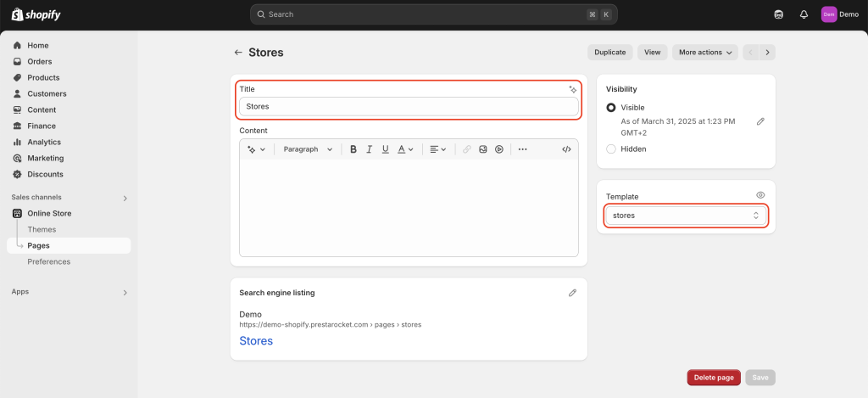Screen dimensions: 868x398
Task: Open Orders in the sidebar
Action: 69,62
